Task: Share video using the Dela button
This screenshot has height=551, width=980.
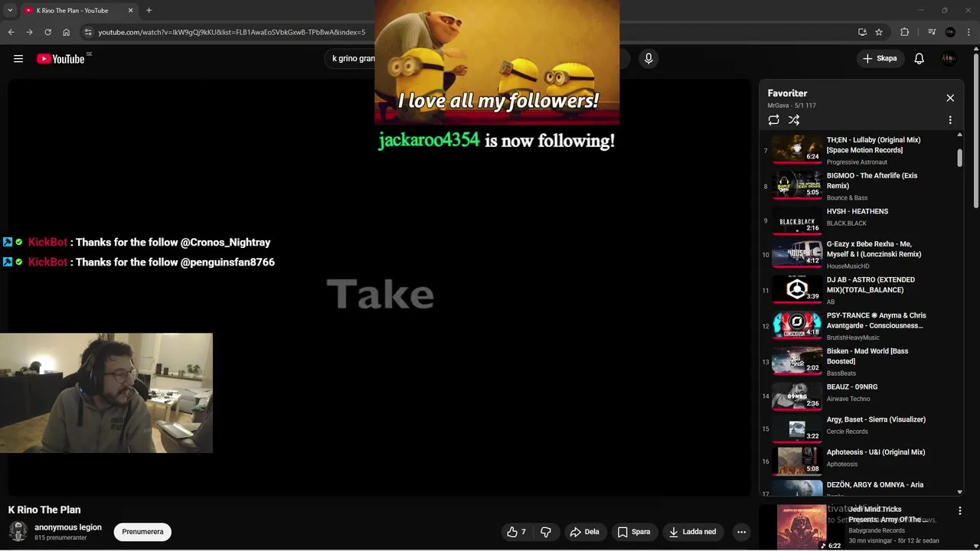Action: point(585,532)
